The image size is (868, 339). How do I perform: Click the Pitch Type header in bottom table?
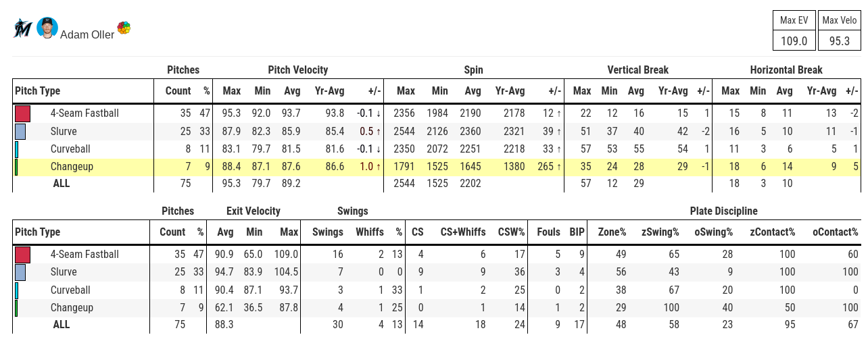coord(38,232)
